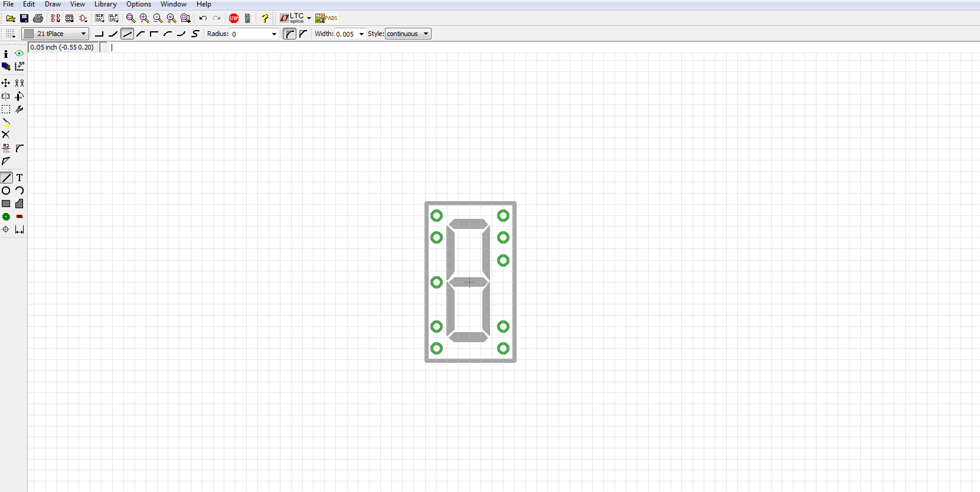Screen dimensions: 980x492
Task: Click the Zoom to fit icon
Action: [131, 18]
